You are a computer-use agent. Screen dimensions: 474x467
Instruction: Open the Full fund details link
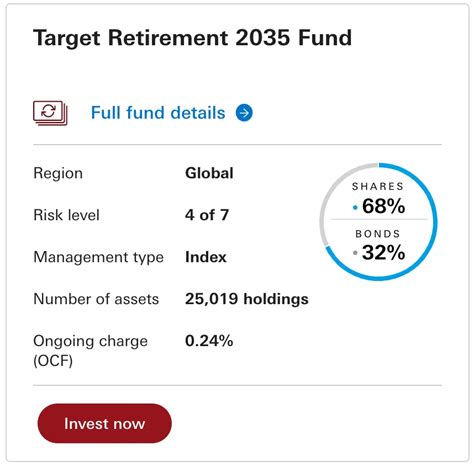click(158, 113)
